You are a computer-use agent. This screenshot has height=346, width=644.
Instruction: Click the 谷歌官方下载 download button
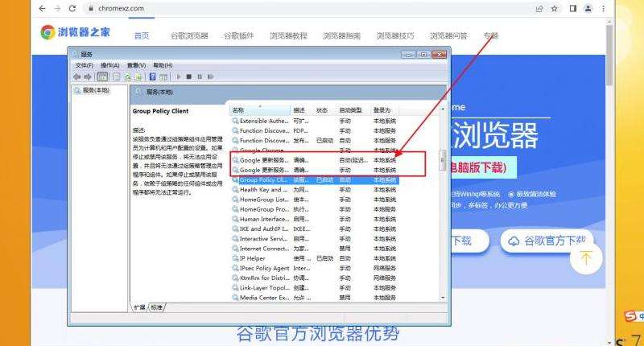[x=547, y=241]
